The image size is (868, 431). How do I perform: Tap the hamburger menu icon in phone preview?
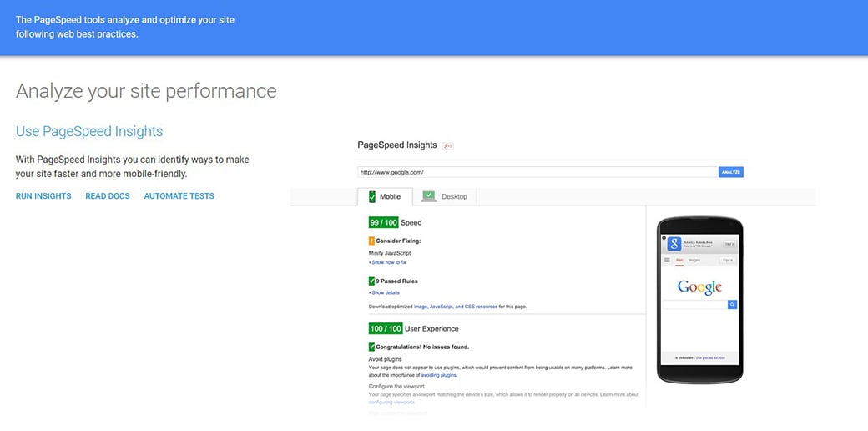pos(667,261)
